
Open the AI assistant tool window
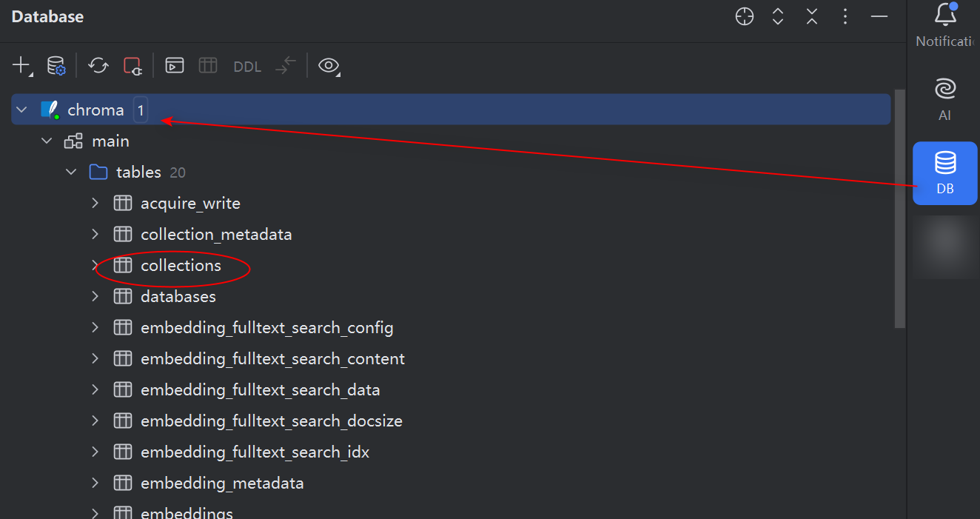tap(945, 98)
